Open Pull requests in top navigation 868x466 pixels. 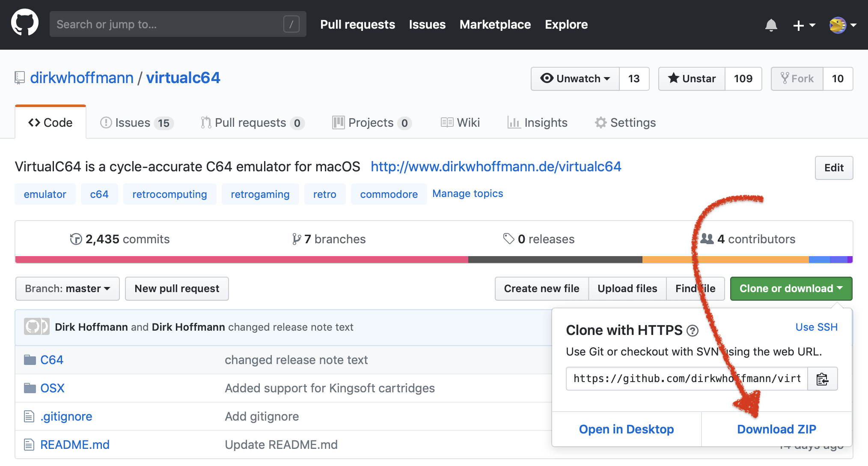(x=357, y=24)
